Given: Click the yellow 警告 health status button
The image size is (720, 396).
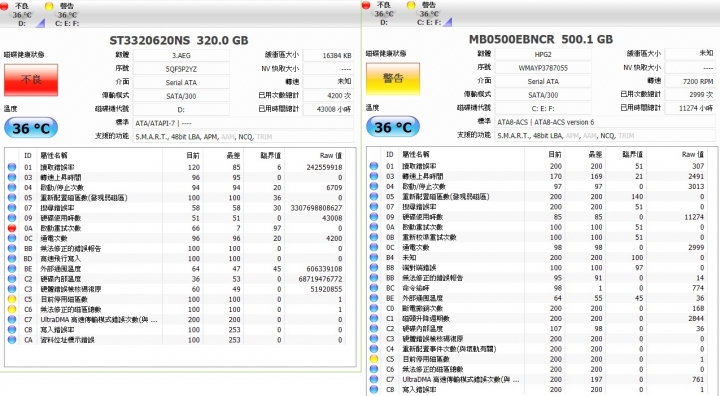Looking at the screenshot, I should [393, 79].
